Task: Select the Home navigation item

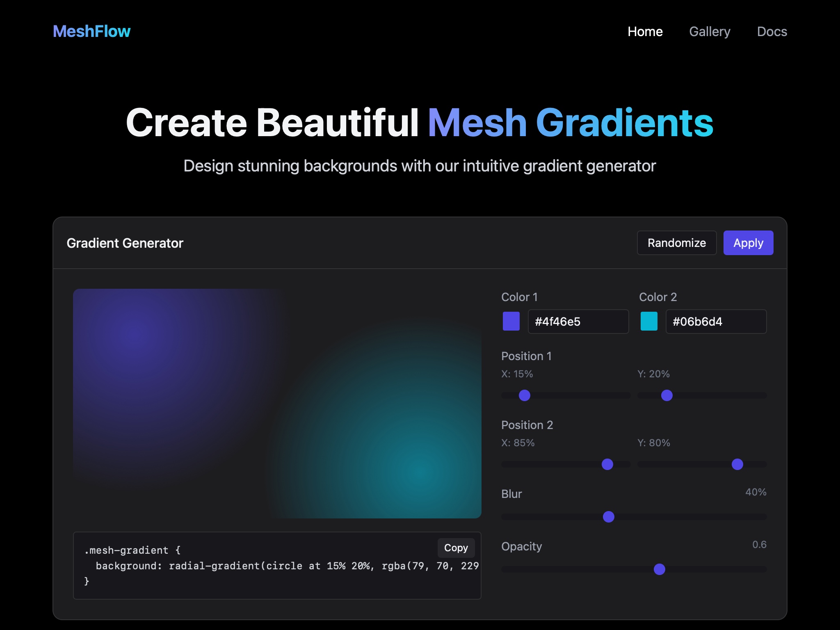Action: tap(645, 32)
